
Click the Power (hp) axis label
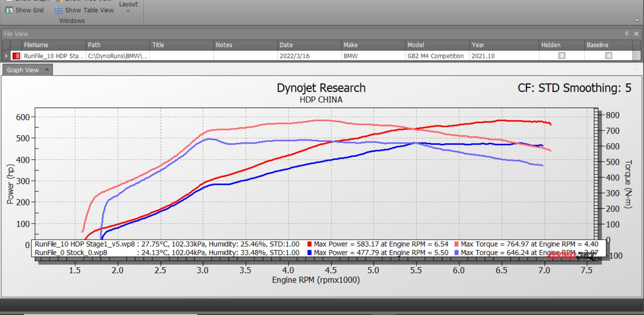coord(10,184)
